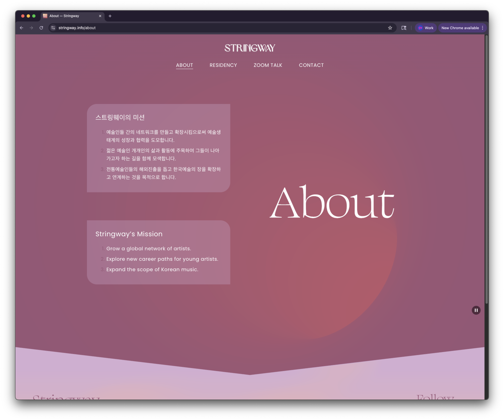This screenshot has height=420, width=504.
Task: Open the ZOOM TALK page
Action: click(268, 65)
